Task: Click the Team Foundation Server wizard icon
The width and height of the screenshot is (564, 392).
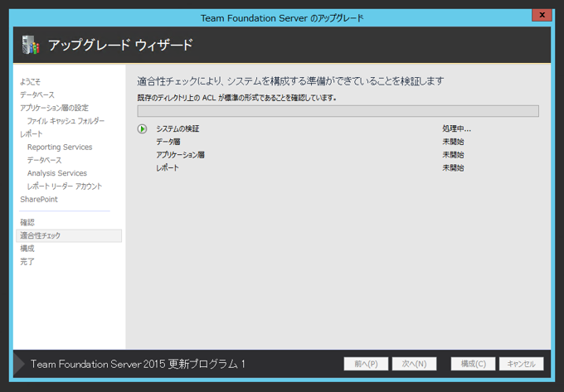Action: pos(31,45)
